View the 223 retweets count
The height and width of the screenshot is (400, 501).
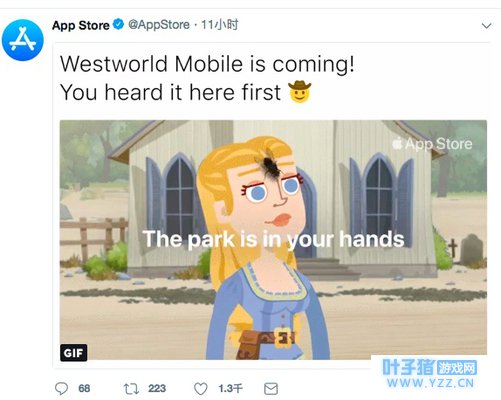coord(157,388)
